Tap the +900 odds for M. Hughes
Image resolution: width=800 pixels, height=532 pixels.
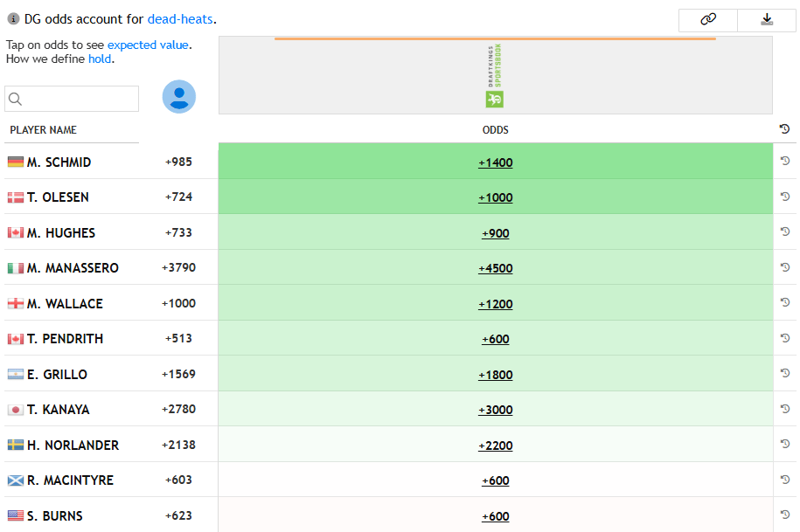(x=495, y=233)
